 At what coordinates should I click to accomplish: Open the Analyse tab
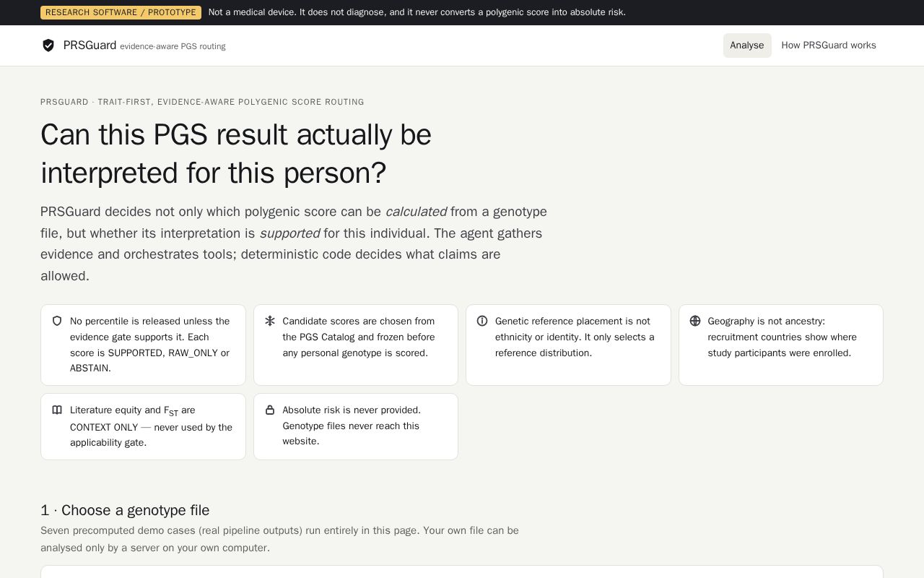pos(747,46)
